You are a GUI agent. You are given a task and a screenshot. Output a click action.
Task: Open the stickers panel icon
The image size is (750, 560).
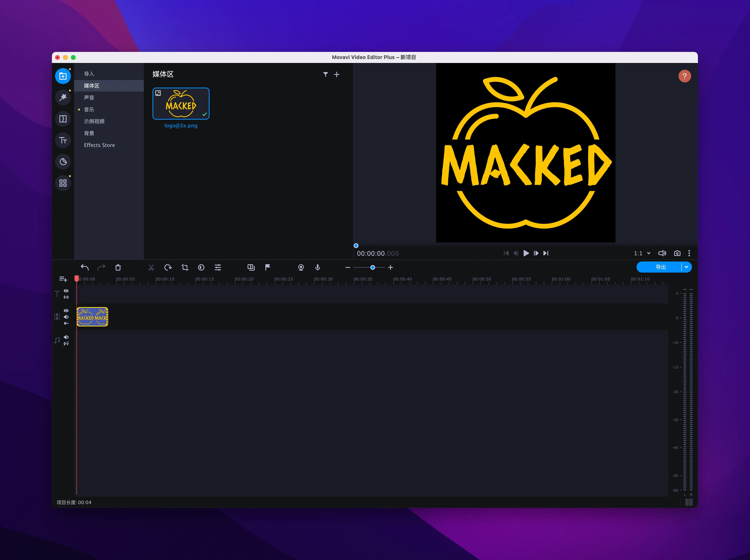63,162
